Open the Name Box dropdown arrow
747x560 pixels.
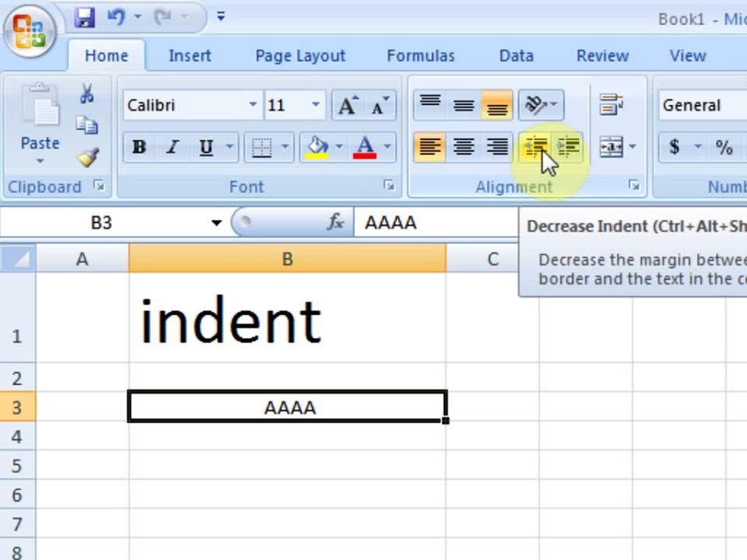pyautogui.click(x=216, y=222)
